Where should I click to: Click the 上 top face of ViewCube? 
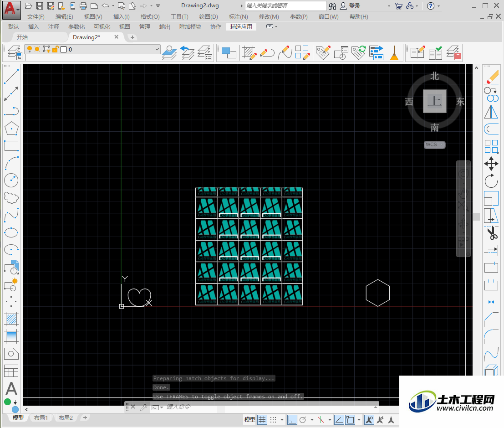(x=435, y=101)
